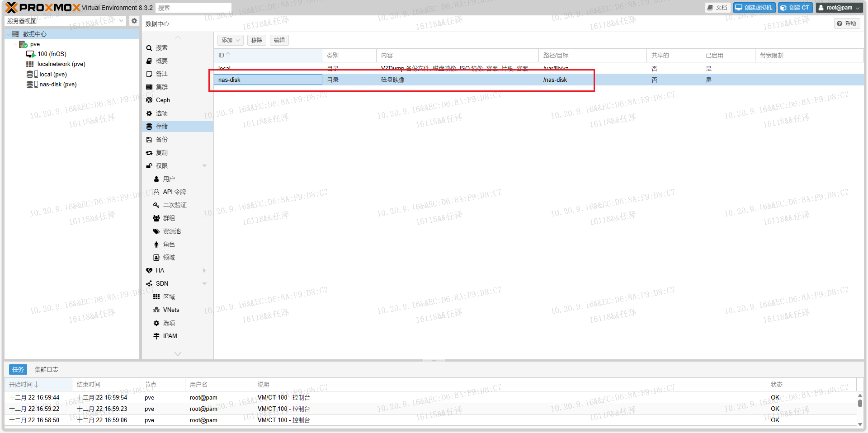Collapse the 数据中心 tree expander
Image resolution: width=868 pixels, height=433 pixels.
click(9, 34)
